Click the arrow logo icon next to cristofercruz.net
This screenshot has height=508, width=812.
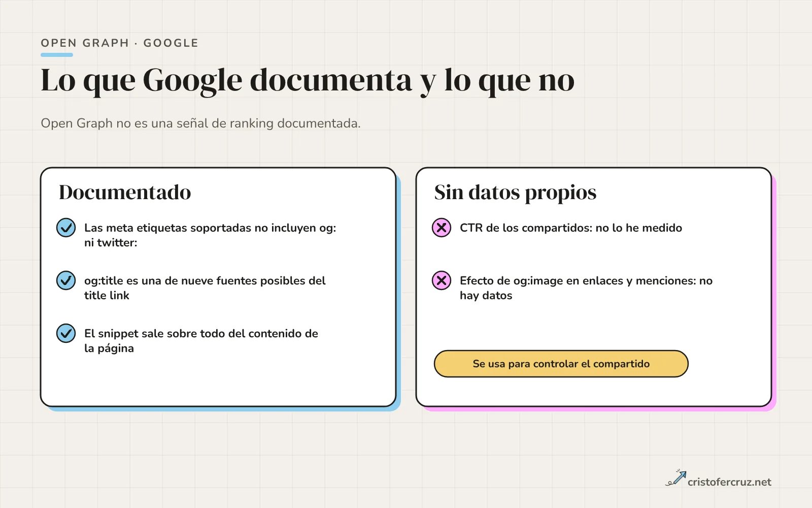(x=675, y=478)
